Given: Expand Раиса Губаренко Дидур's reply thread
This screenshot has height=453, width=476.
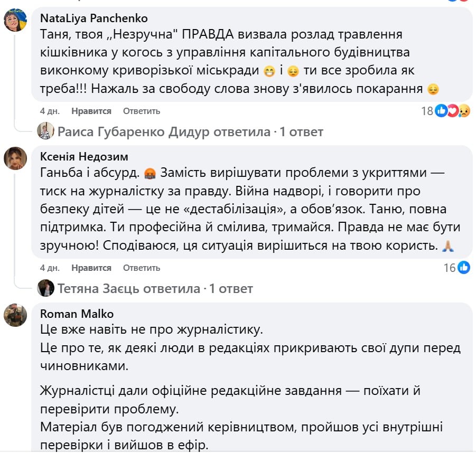Looking at the screenshot, I should [x=190, y=131].
